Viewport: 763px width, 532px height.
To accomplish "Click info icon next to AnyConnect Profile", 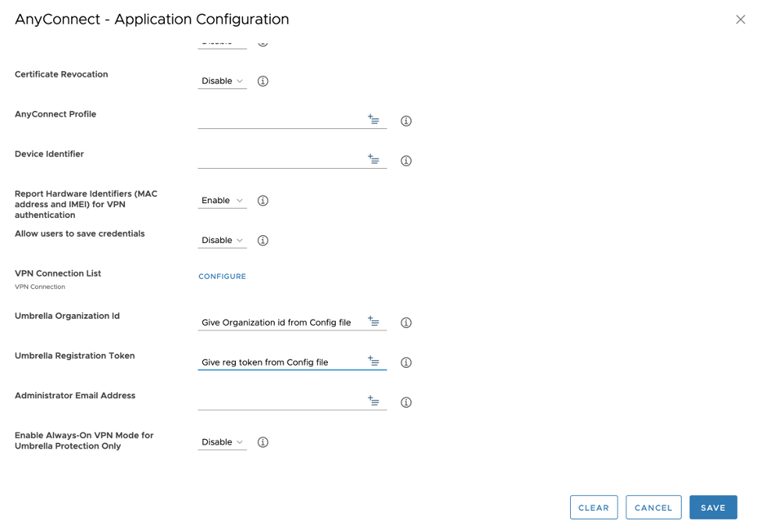I will point(406,121).
